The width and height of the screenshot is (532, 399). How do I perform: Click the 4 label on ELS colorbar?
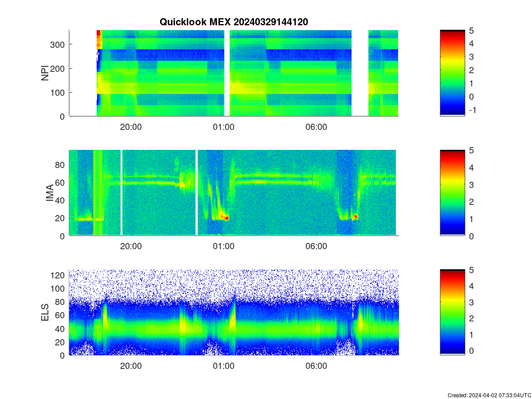(471, 286)
